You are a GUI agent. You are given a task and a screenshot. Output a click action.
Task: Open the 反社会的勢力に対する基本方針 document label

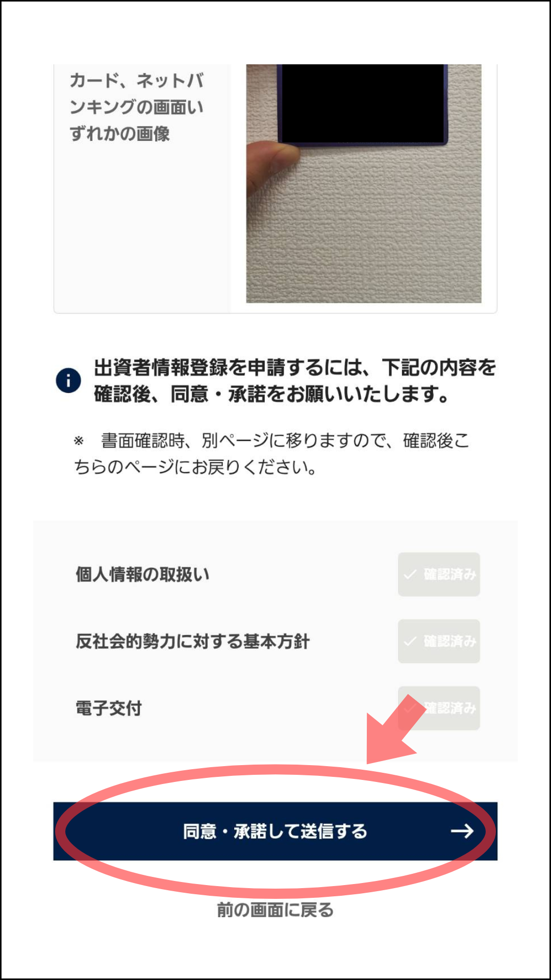(x=192, y=641)
